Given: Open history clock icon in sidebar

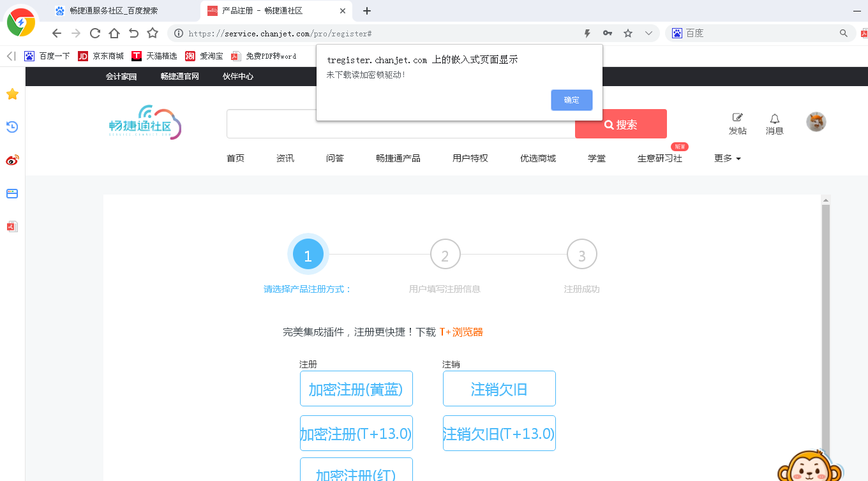Looking at the screenshot, I should pyautogui.click(x=12, y=127).
